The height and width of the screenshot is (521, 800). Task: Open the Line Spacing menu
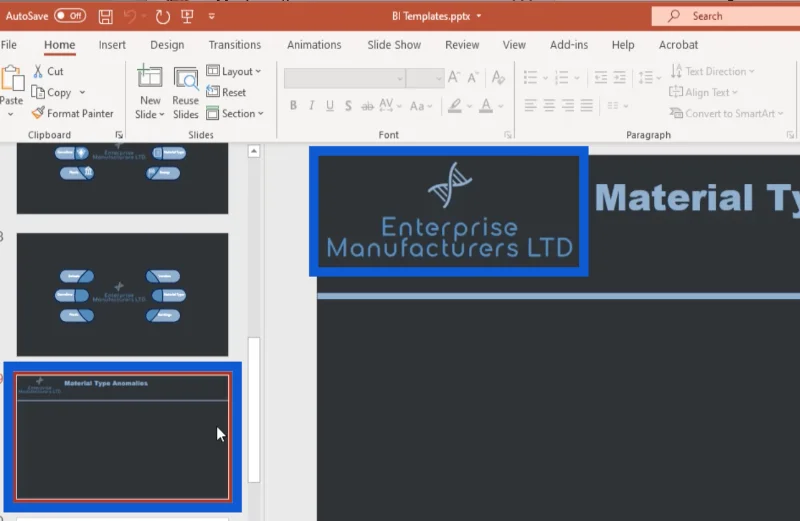649,78
